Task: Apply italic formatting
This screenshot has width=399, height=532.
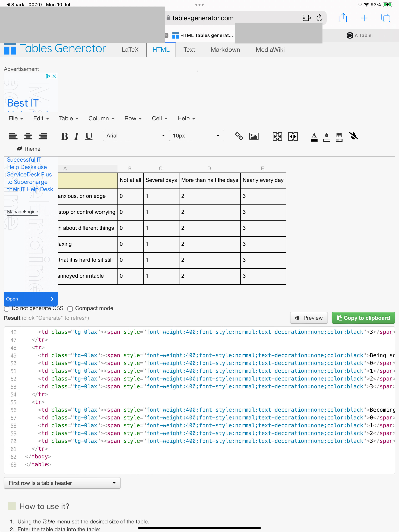Action: (76, 136)
